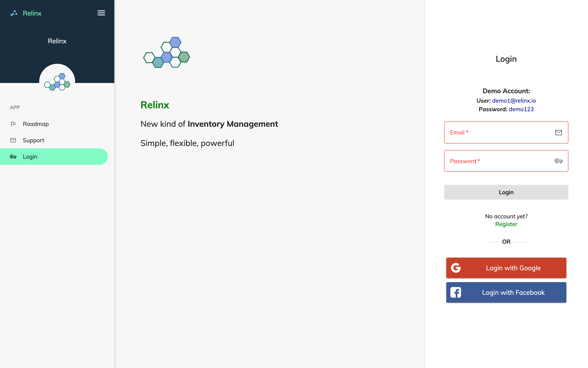Select the Login sidebar menu item
The image size is (588, 368).
[x=54, y=156]
